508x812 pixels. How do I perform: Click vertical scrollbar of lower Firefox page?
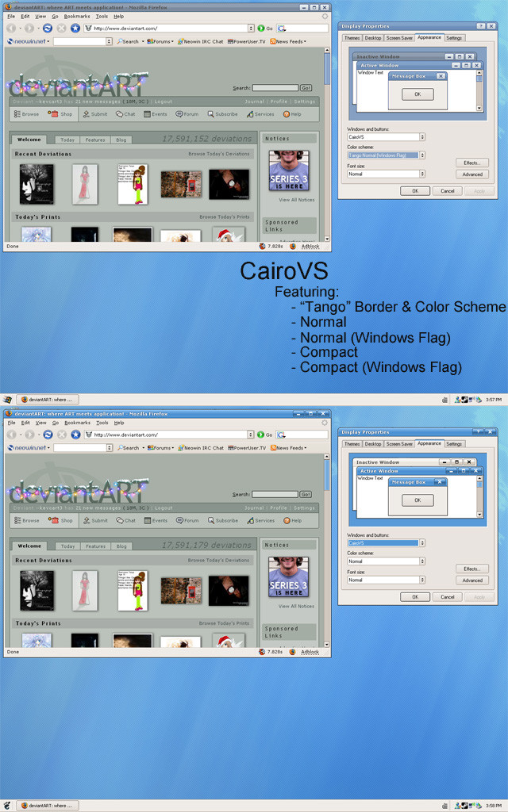326,551
